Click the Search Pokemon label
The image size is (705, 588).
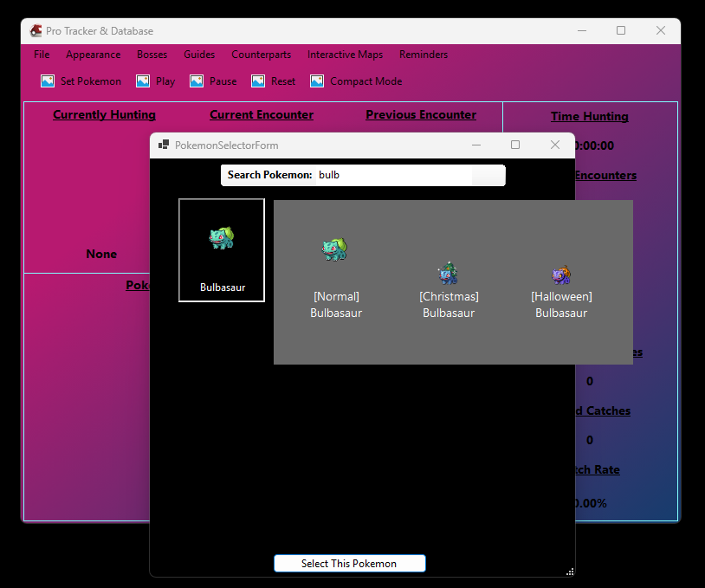[269, 175]
